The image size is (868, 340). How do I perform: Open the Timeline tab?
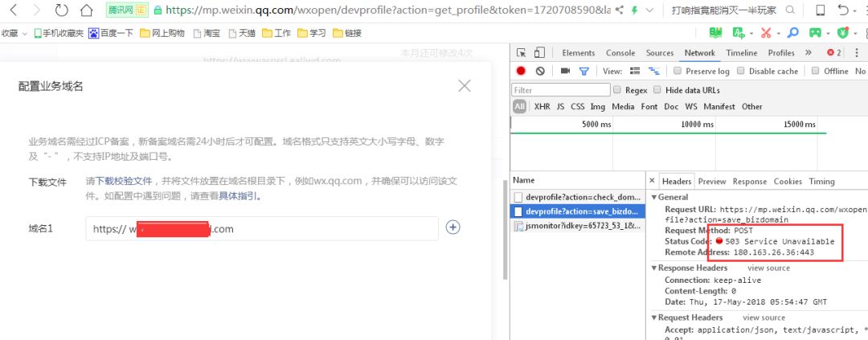pyautogui.click(x=742, y=52)
